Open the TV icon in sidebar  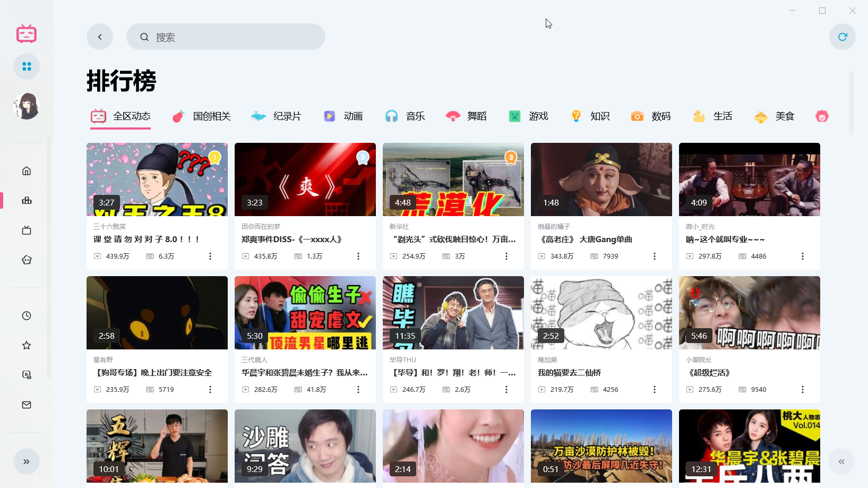[27, 230]
